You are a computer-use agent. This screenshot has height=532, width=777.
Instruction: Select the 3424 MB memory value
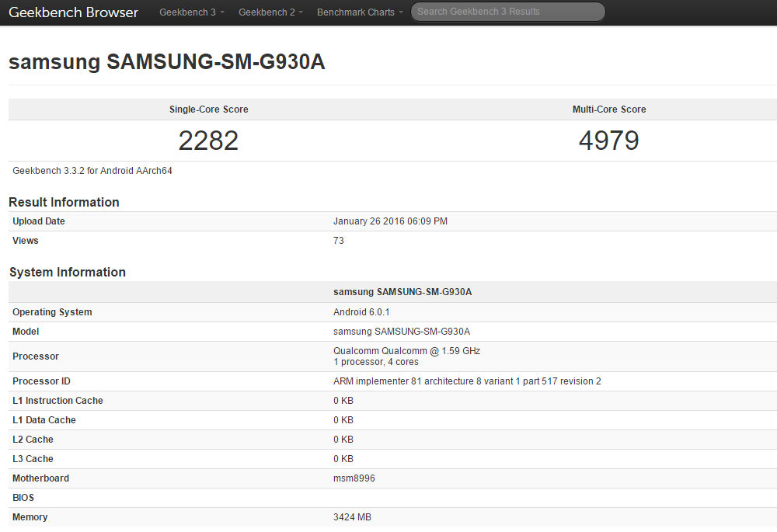pos(352,516)
